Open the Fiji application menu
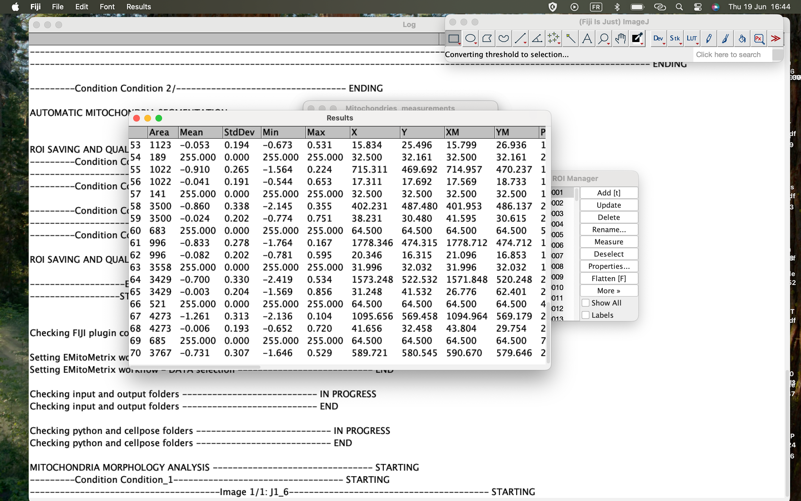This screenshot has width=801, height=501. point(35,7)
